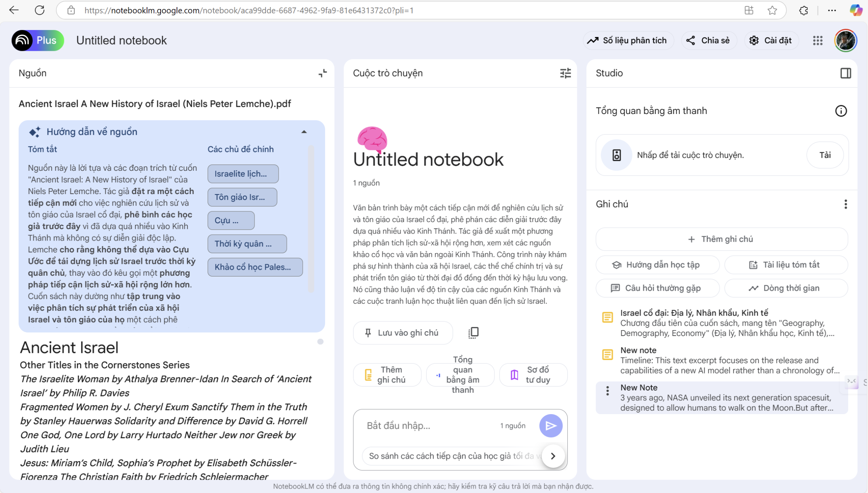Click Thêm ghi chú chip in chat
The height and width of the screenshot is (493, 868).
coord(387,375)
